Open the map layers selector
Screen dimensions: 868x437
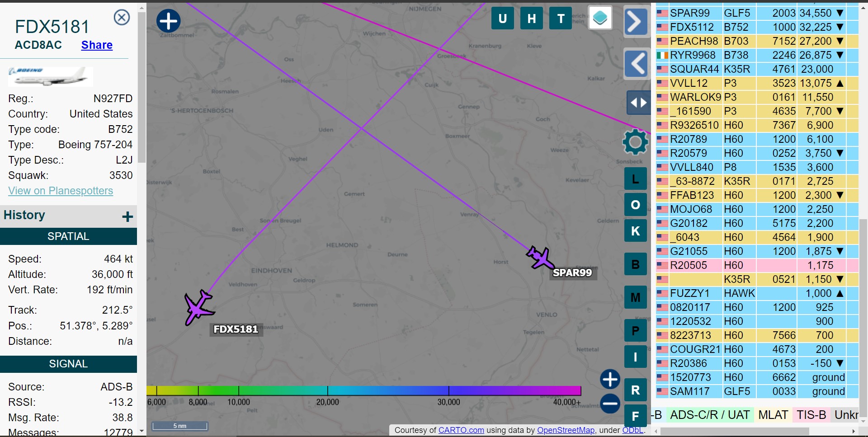click(x=600, y=18)
